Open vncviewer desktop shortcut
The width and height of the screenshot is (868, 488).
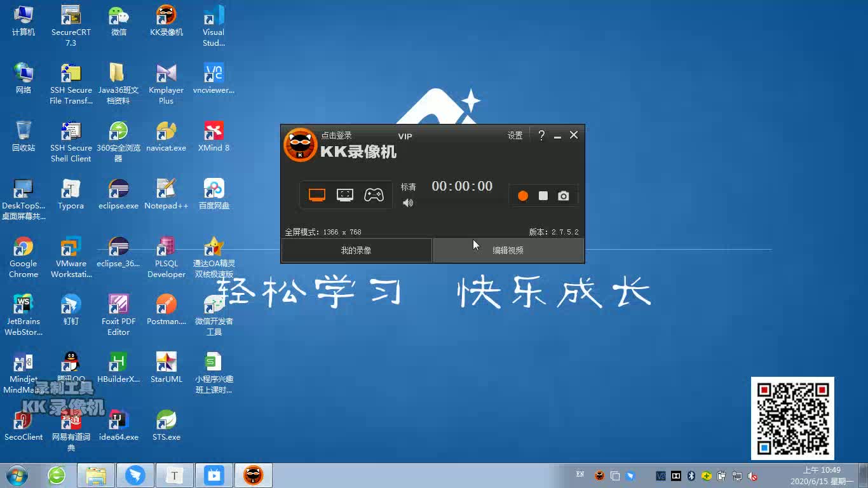click(214, 79)
